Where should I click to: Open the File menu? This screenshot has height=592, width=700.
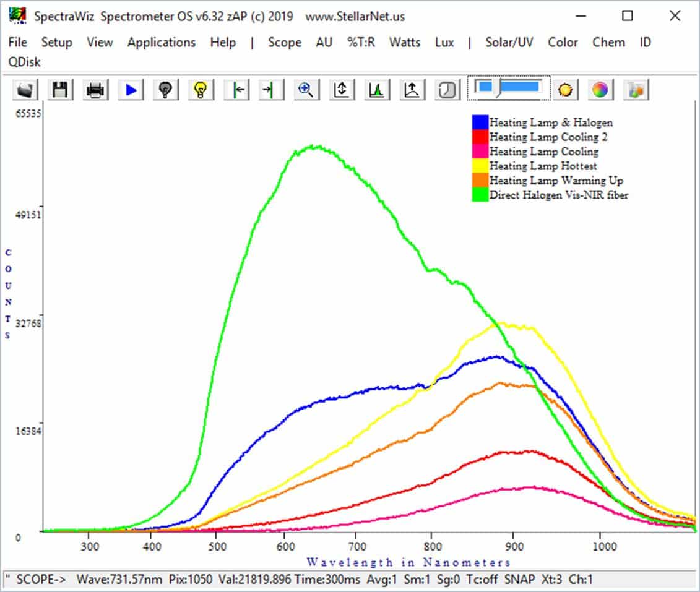[18, 43]
